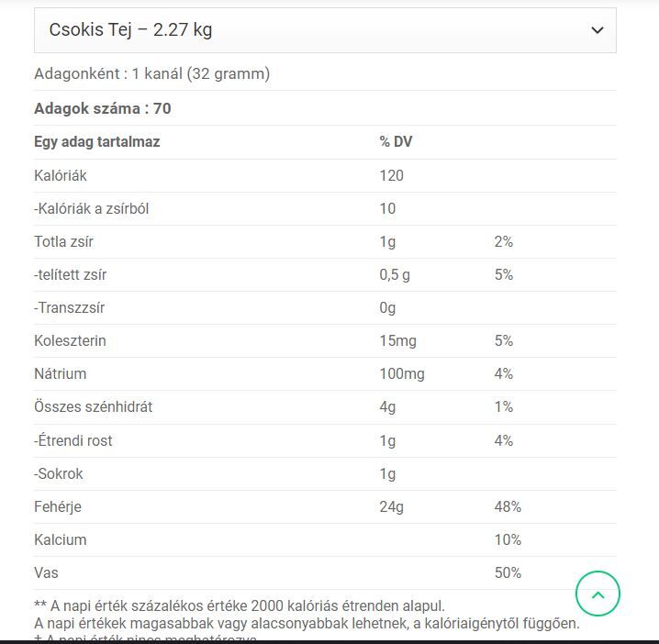
Task: Click the Egy adag tartalmaz header
Action: coord(97,142)
